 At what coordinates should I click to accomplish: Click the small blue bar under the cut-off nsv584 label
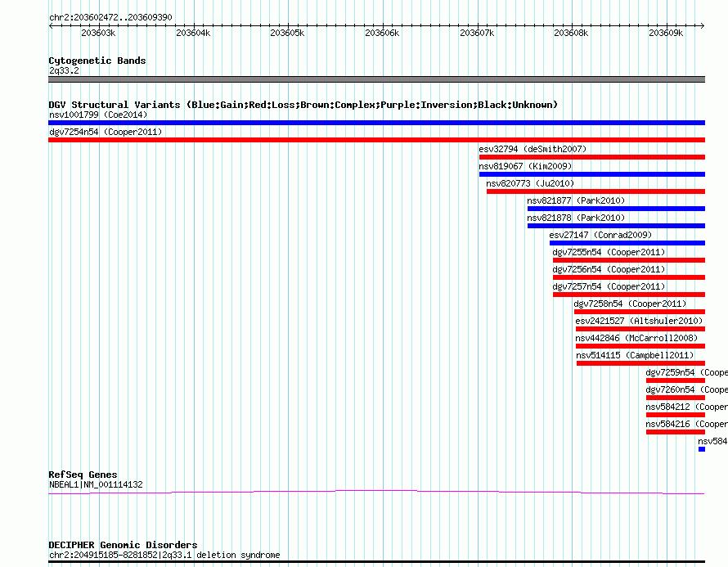click(702, 449)
